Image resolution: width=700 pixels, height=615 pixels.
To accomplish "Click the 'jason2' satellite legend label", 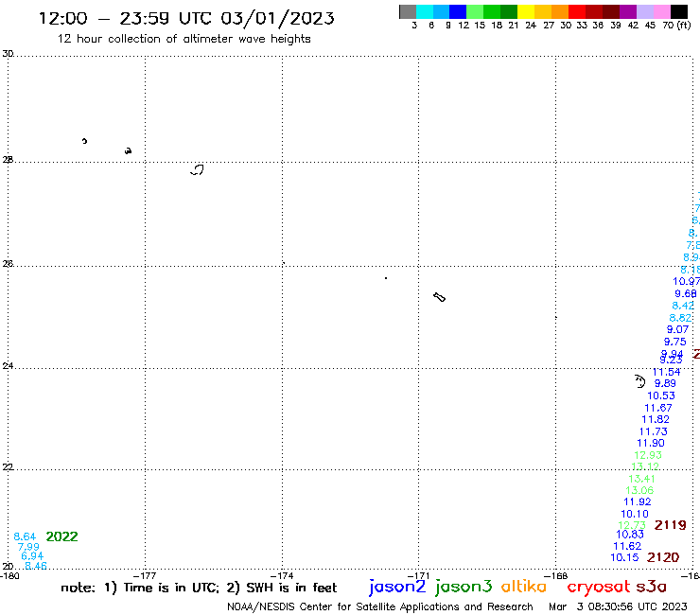I will [x=397, y=587].
